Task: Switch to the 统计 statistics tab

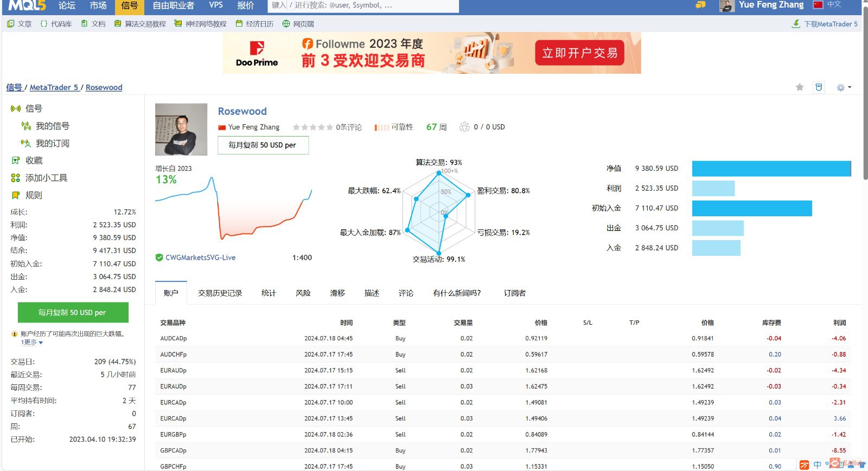Action: (269, 293)
